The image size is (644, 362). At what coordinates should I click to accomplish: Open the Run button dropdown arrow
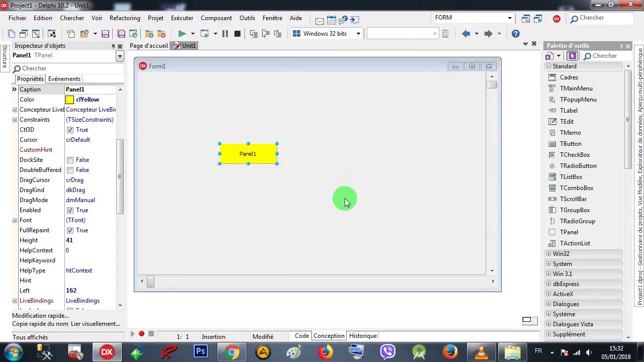(192, 34)
